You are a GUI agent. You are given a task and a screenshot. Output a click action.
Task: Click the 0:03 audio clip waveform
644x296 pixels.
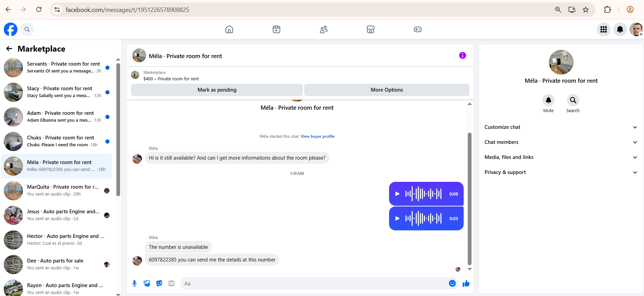click(x=423, y=218)
